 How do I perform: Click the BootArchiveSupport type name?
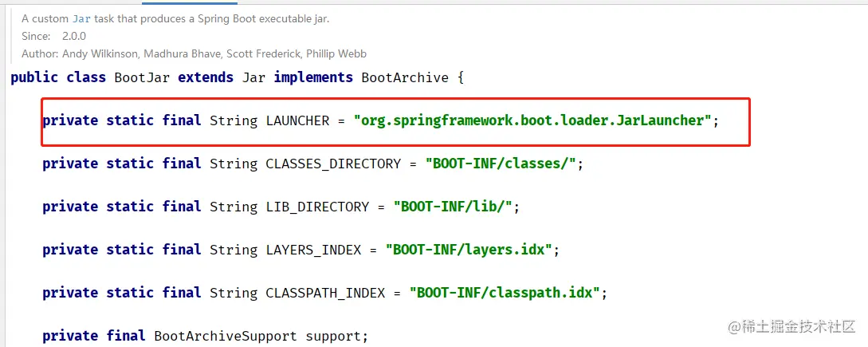226,336
